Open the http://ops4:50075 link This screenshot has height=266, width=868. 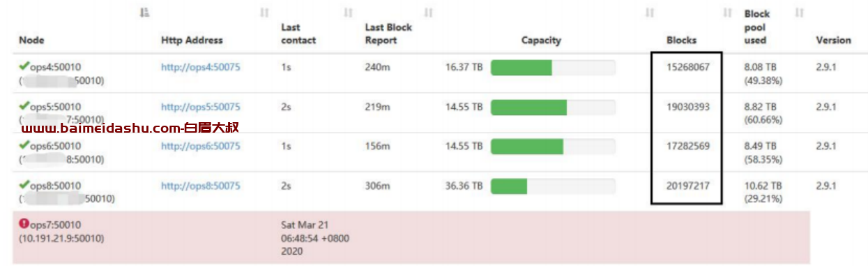pos(201,68)
